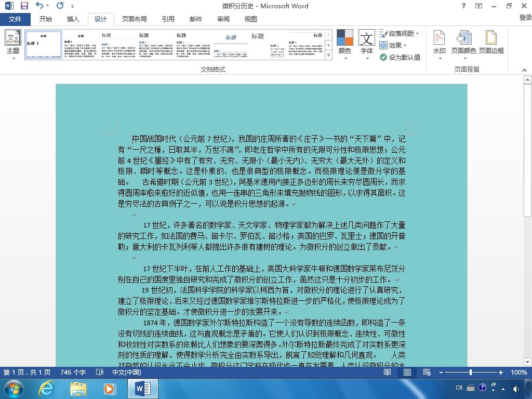This screenshot has height=399, width=532.
Task: Open Windows Explorer from taskbar
Action: (78, 389)
